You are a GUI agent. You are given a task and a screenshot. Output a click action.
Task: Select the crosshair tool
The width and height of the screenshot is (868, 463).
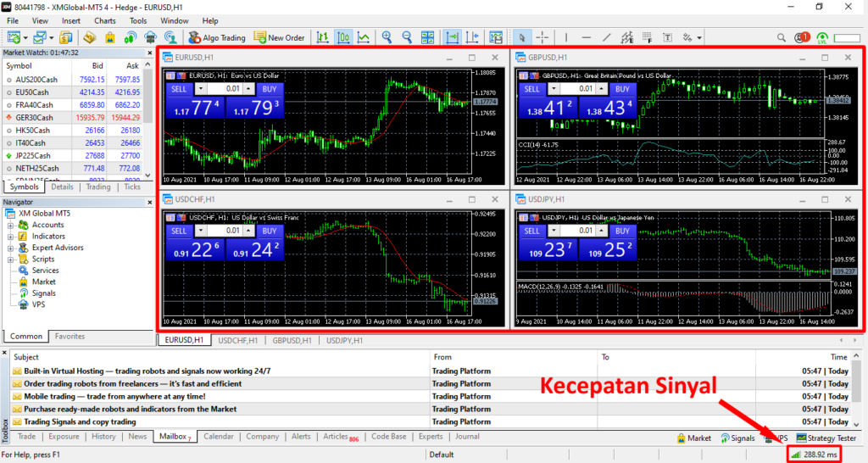pos(542,37)
